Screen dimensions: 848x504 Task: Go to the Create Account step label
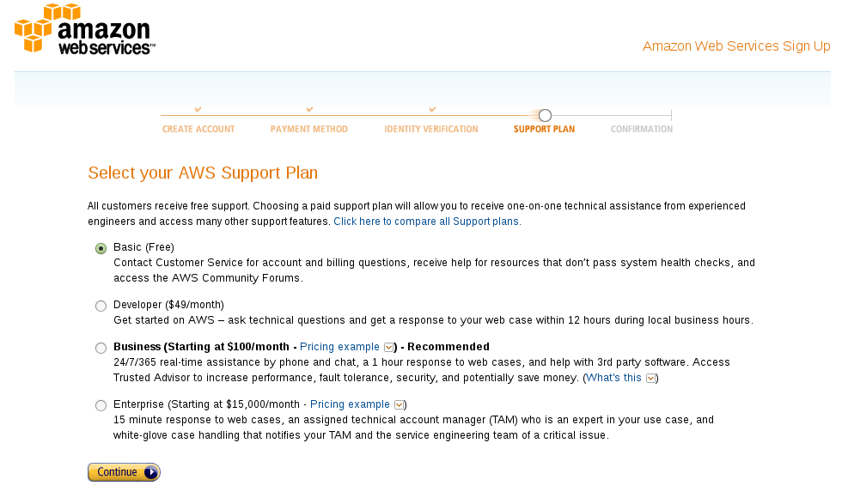198,130
